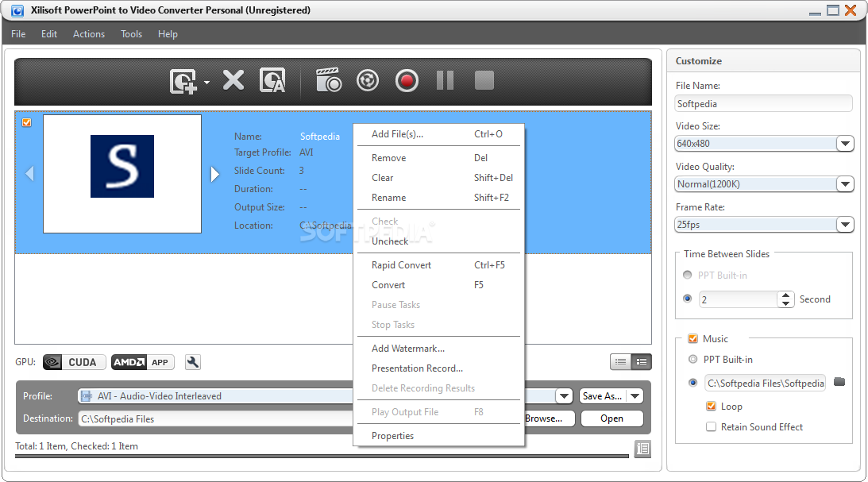Open the Edit menu

48,34
